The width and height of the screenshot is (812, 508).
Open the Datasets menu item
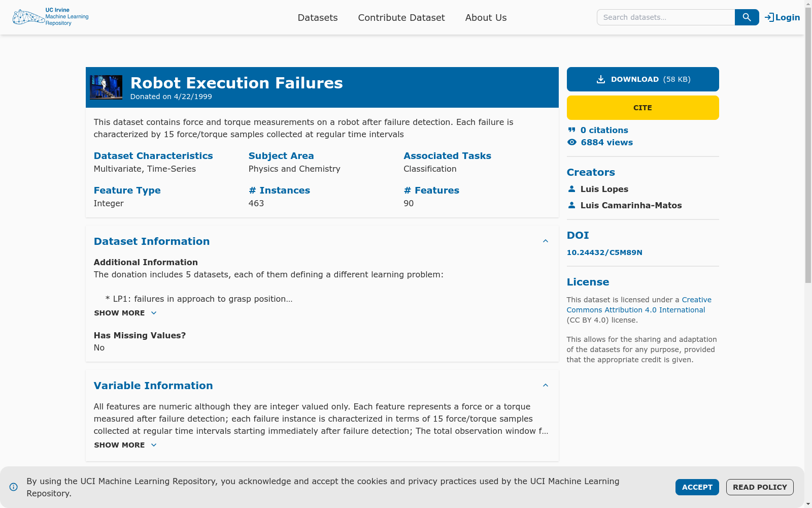click(318, 17)
